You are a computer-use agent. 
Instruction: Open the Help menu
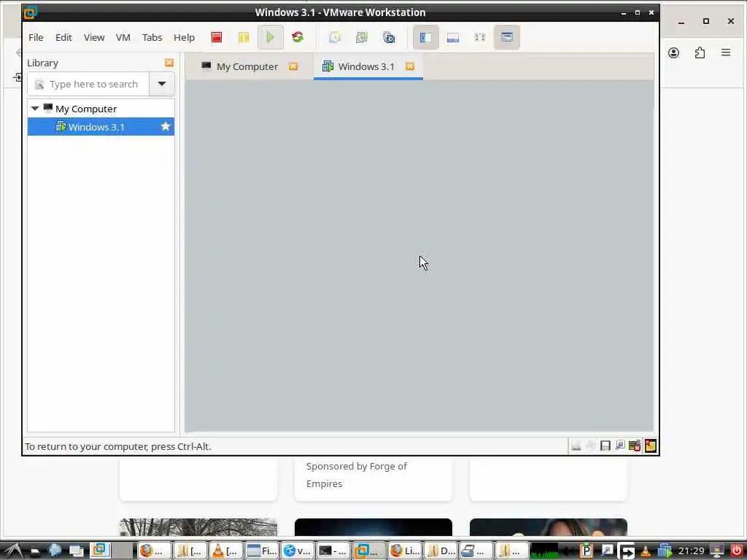coord(184,37)
